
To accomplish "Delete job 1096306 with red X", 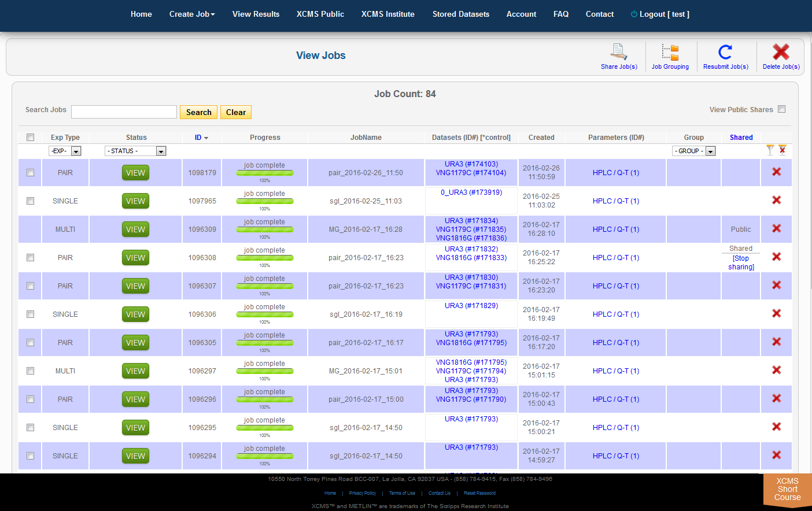I will pos(777,313).
